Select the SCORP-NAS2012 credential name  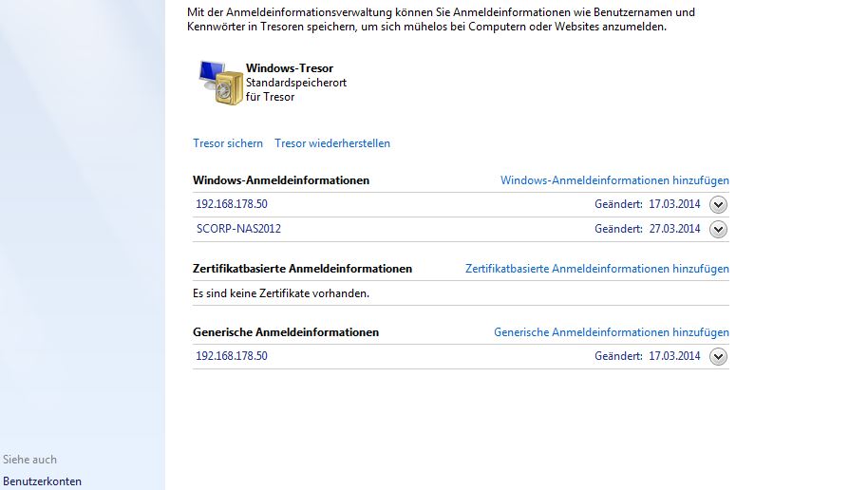(238, 229)
